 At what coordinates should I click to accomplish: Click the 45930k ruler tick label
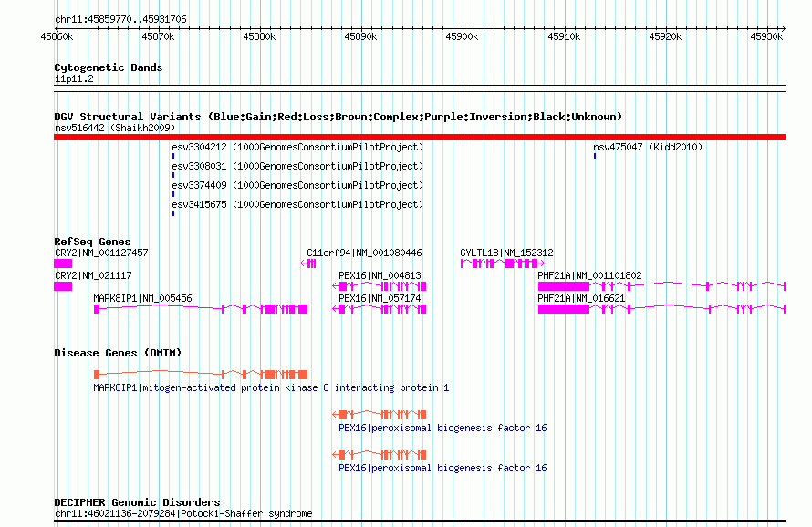[x=766, y=37]
